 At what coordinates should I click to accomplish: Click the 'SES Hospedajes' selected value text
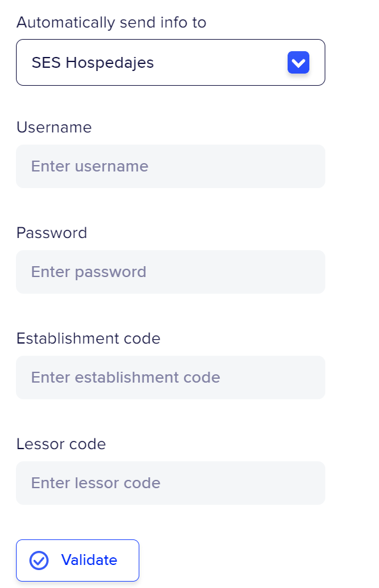point(93,63)
